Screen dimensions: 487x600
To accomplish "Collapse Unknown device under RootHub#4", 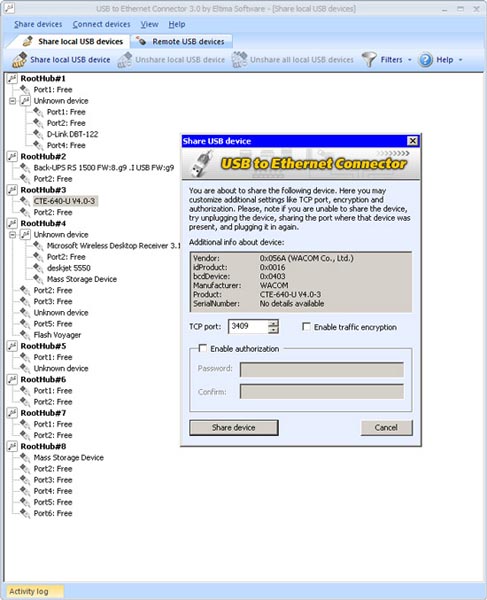I will tap(12, 235).
